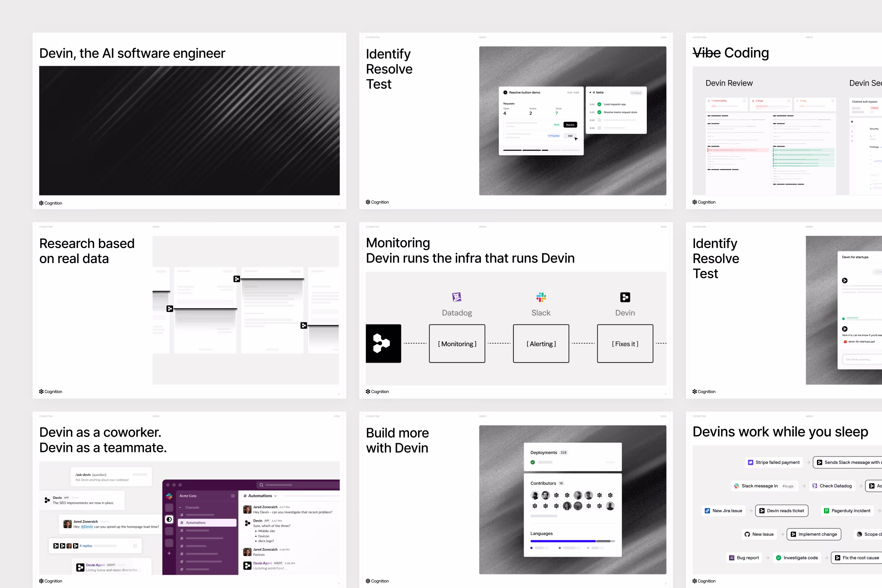Click the green PagerDuty icon in Pagerduty incident

[827, 511]
